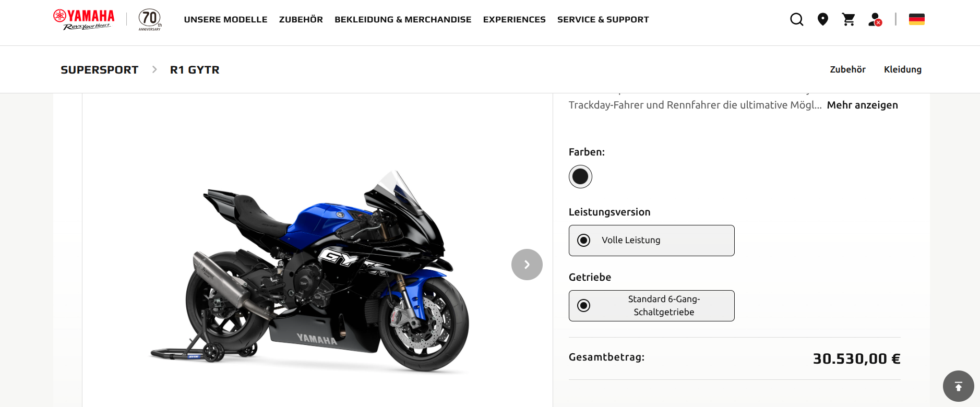Open the Zubehör menu in top navigation
980x407 pixels.
tap(301, 20)
